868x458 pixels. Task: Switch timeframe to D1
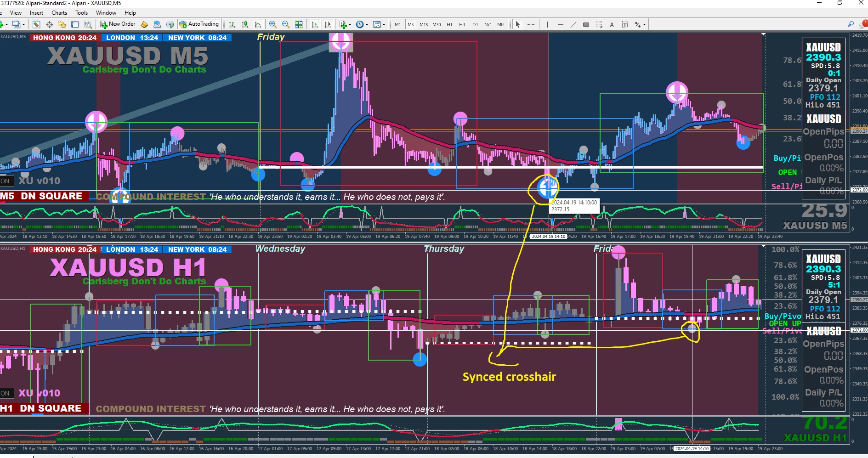(x=475, y=24)
